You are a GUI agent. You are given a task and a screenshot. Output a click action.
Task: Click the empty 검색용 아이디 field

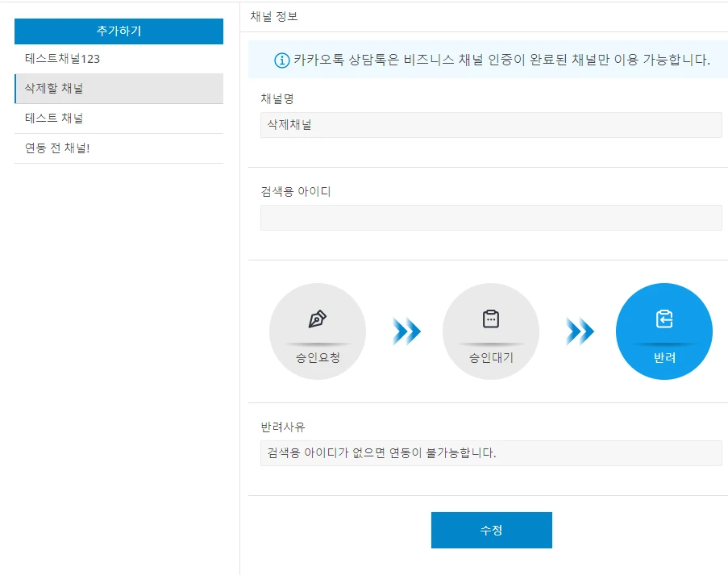pos(489,218)
